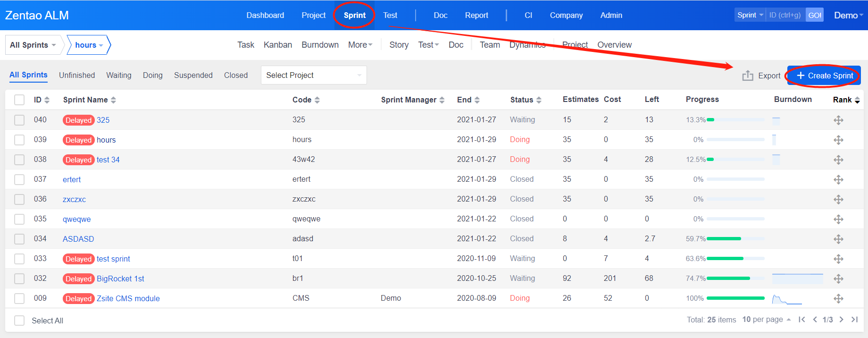The width and height of the screenshot is (868, 338).
Task: Check the box for sprint 039 hours
Action: (x=19, y=140)
